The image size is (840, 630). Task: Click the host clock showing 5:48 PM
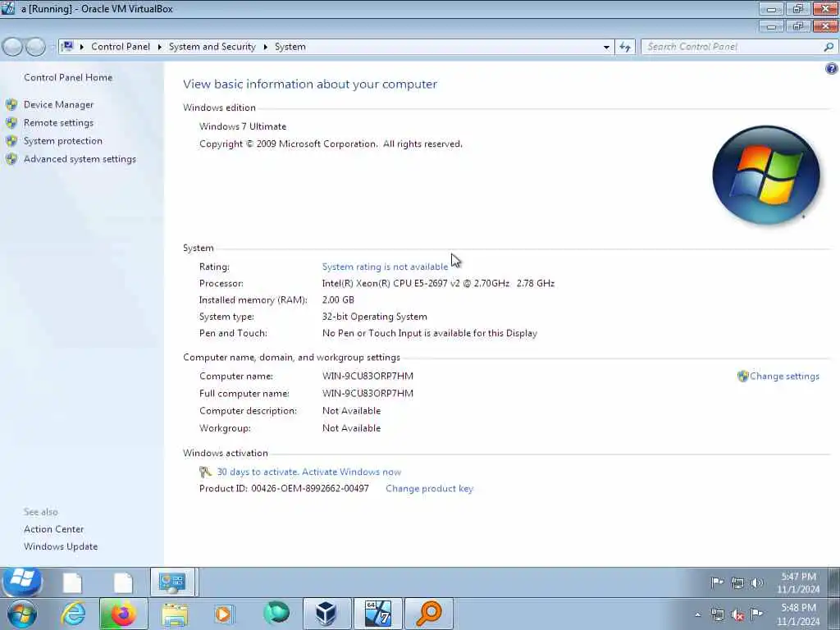click(x=798, y=614)
